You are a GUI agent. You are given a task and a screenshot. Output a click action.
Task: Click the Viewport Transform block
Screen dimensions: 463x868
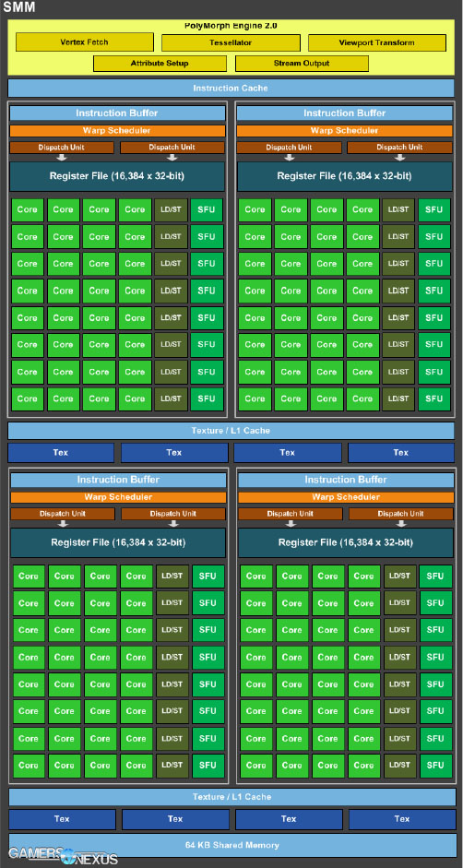coord(376,42)
